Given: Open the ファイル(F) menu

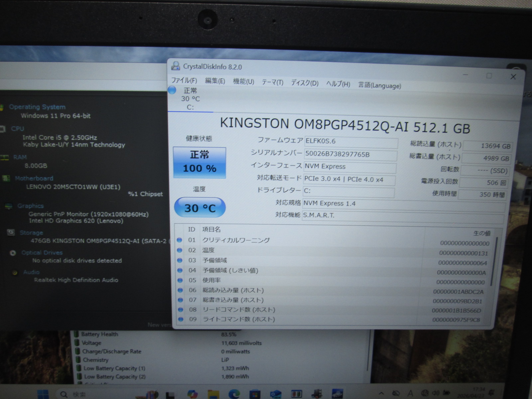Looking at the screenshot, I should point(184,80).
